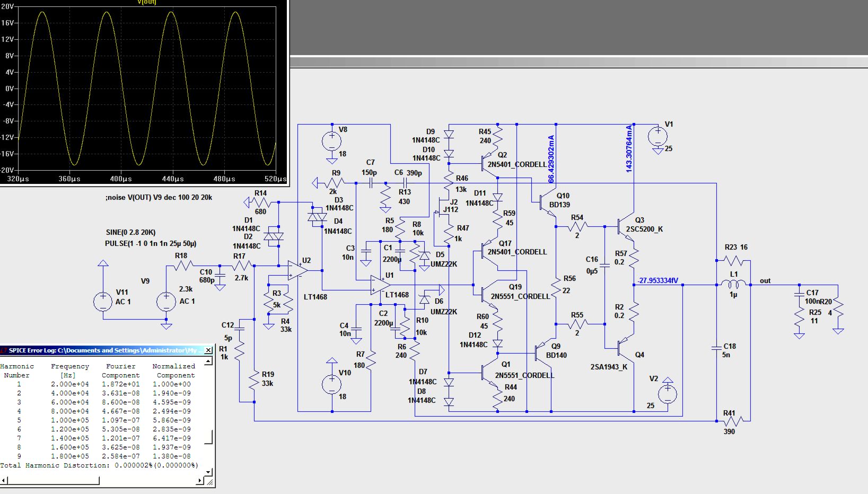Select the V11 AC source symbol
868x494 pixels.
[103, 302]
